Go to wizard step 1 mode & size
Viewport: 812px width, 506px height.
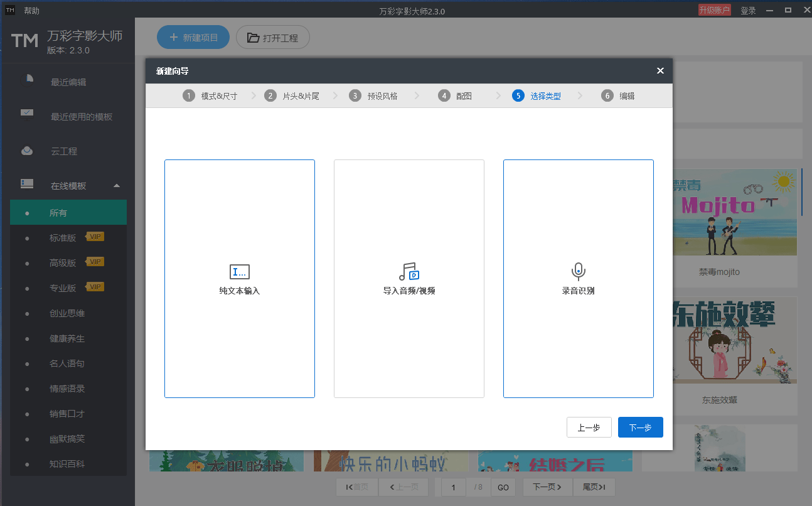tap(210, 96)
